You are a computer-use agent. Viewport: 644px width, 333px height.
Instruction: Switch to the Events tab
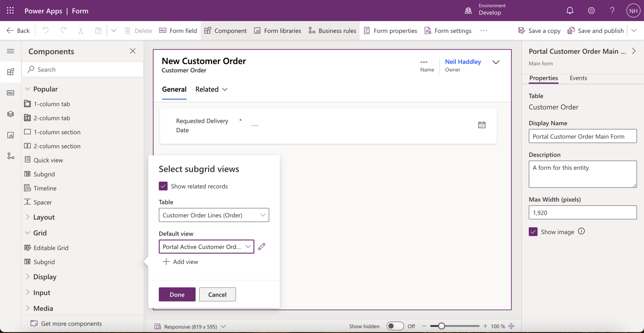pos(578,78)
